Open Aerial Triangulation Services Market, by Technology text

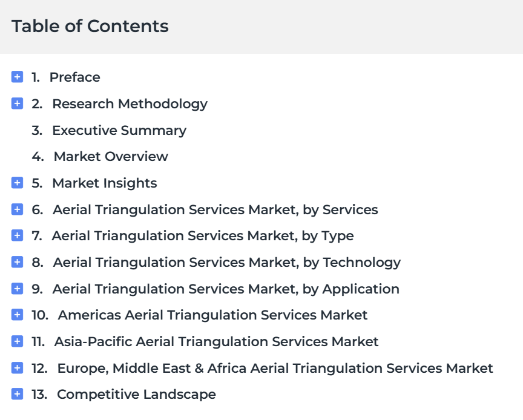tap(227, 263)
